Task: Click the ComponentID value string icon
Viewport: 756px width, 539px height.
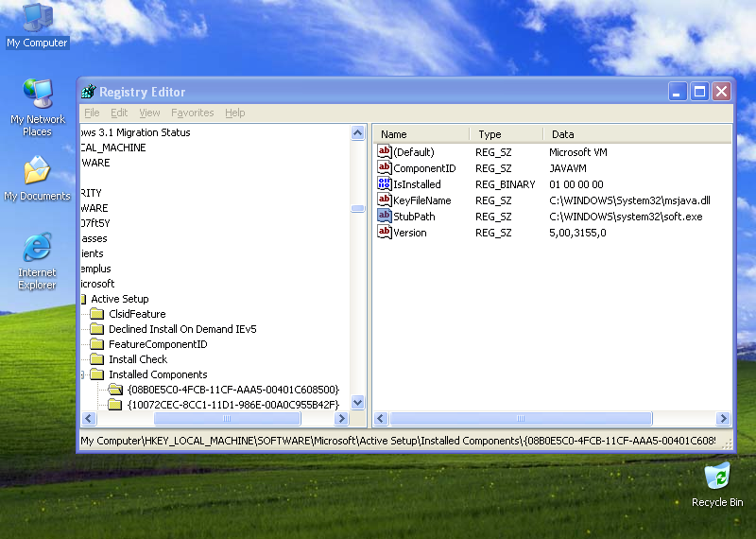Action: pyautogui.click(x=385, y=168)
